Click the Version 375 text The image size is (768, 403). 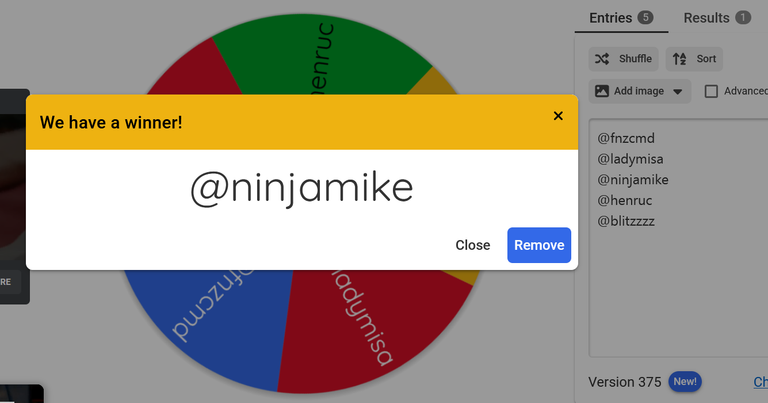[624, 382]
